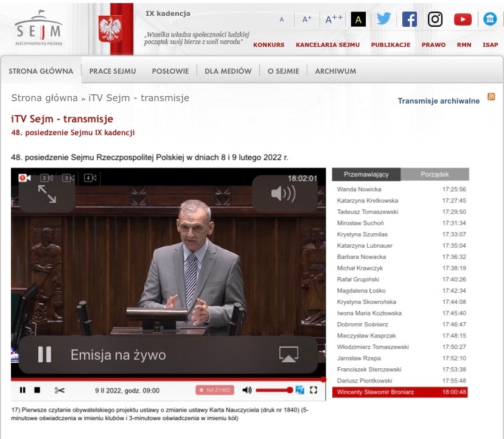Open the Sejm Instagram profile
This screenshot has height=439, width=504.
(435, 19)
